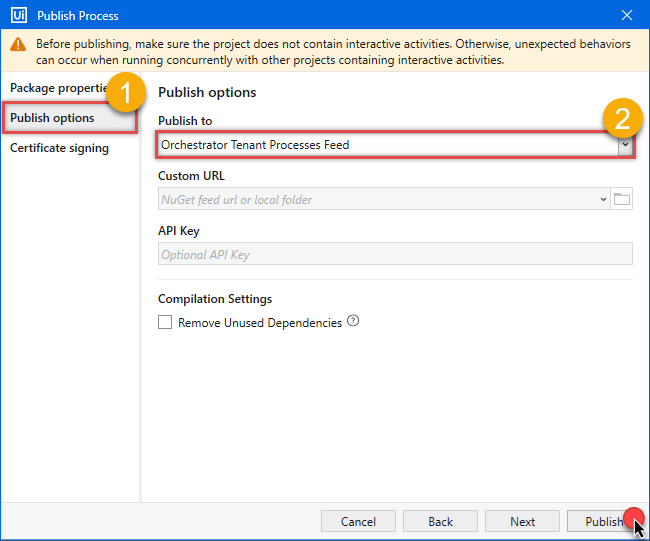Enable Remove Unused Dependencies checkbox
The height and width of the screenshot is (541, 650).
coord(165,322)
